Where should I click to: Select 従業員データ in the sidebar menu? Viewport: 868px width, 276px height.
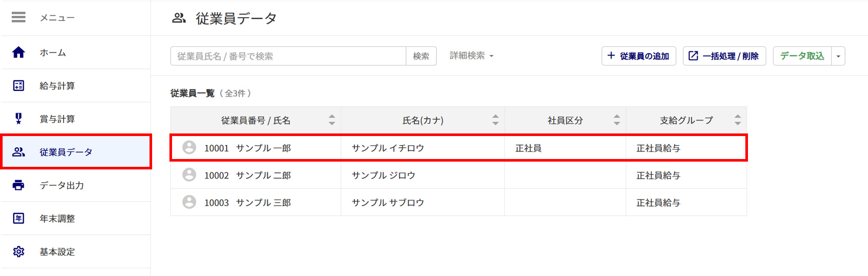(76, 152)
